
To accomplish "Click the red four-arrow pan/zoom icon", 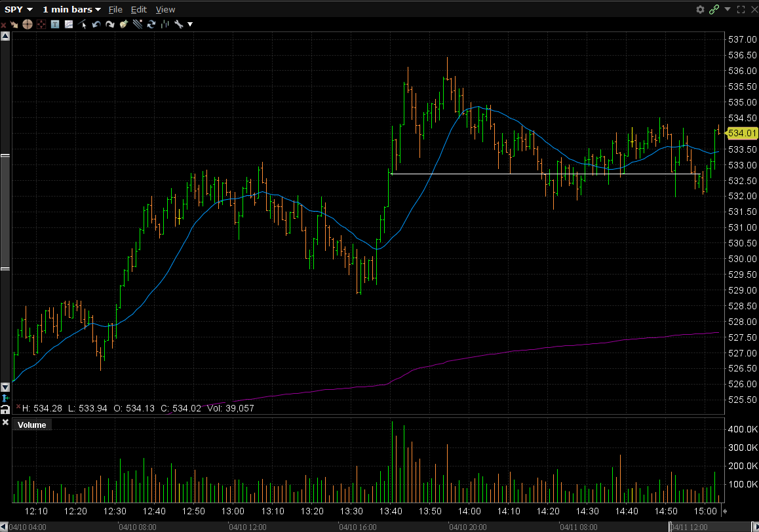I will pyautogui.click(x=42, y=24).
